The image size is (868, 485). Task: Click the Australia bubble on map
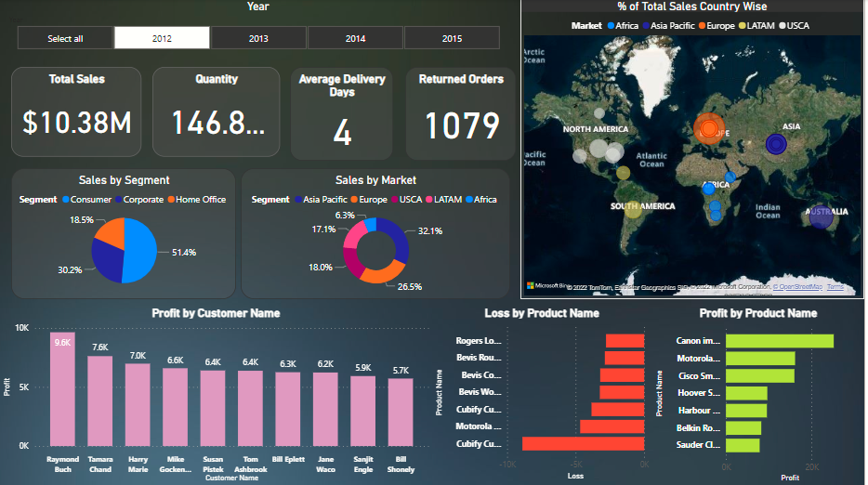point(821,216)
